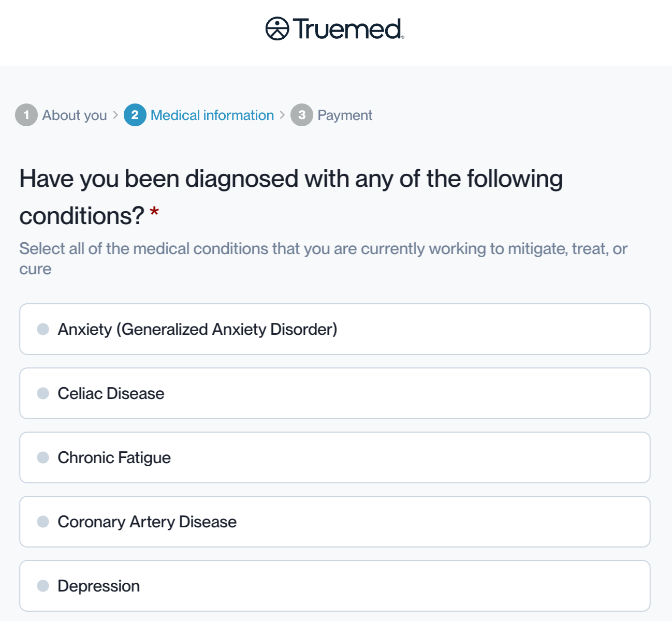Tick the Celiac Disease selection dot
Image resolution: width=672 pixels, height=621 pixels.
[43, 393]
